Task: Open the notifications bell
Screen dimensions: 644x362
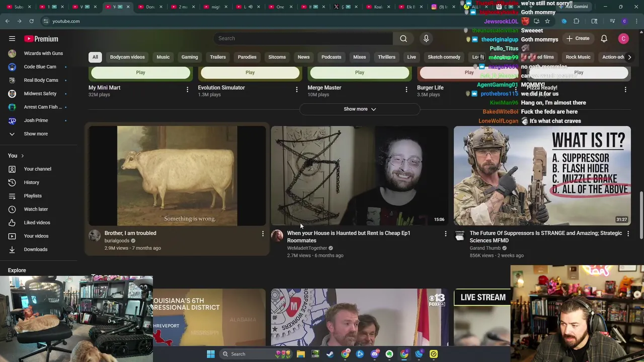Action: coord(604,38)
